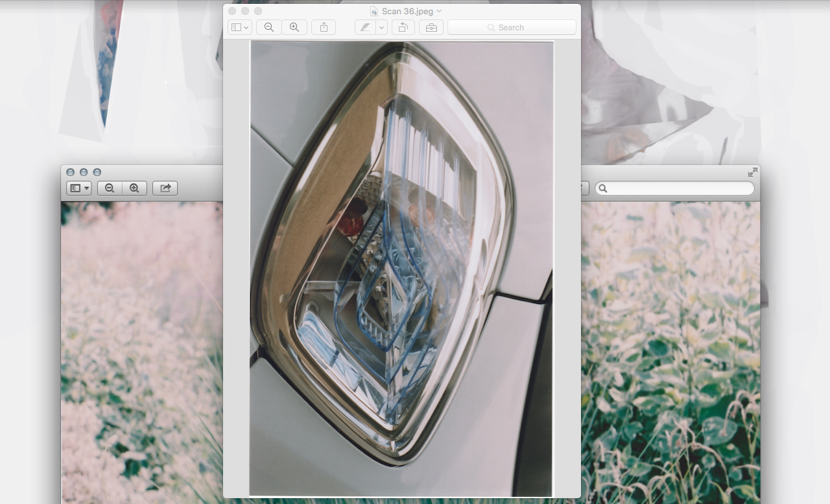Close the back plant photo window

pyautogui.click(x=70, y=172)
